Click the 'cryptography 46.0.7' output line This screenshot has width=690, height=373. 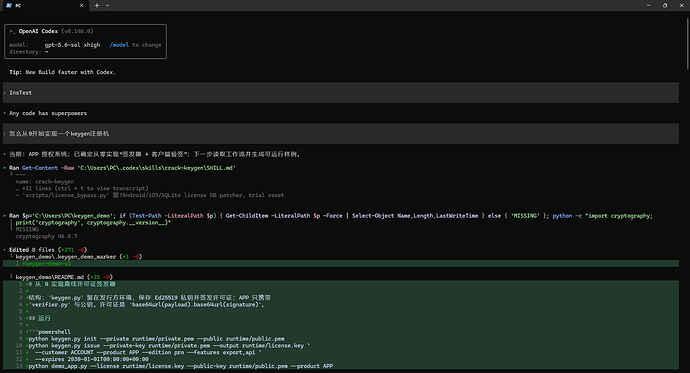46,236
